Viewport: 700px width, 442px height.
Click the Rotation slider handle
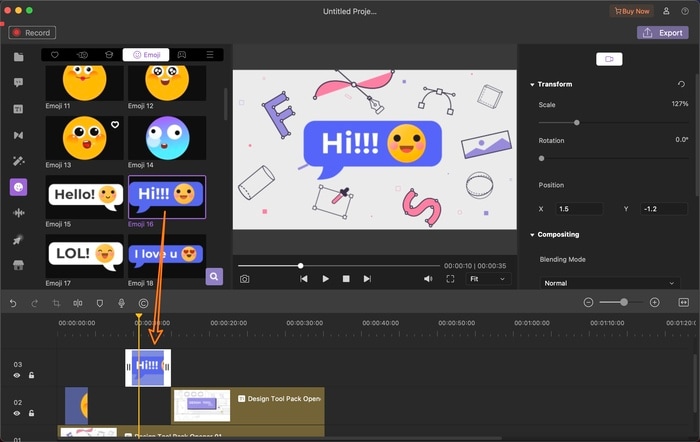542,158
